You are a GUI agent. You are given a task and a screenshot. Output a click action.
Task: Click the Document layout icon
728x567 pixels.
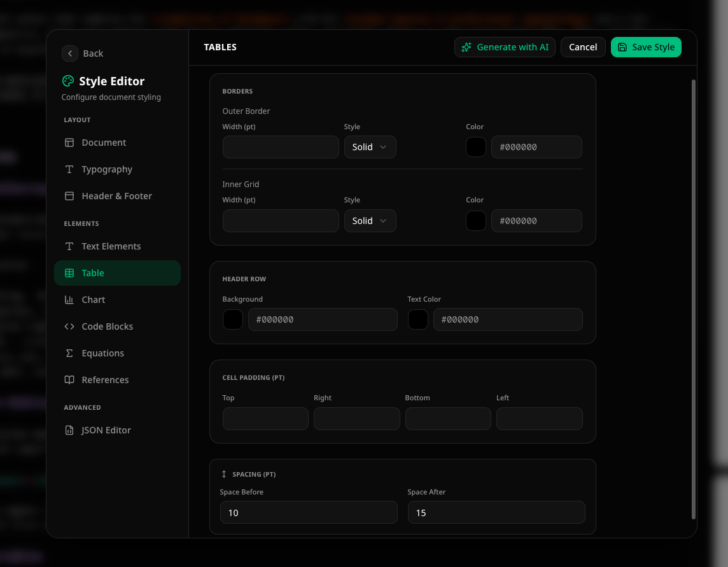click(x=69, y=143)
